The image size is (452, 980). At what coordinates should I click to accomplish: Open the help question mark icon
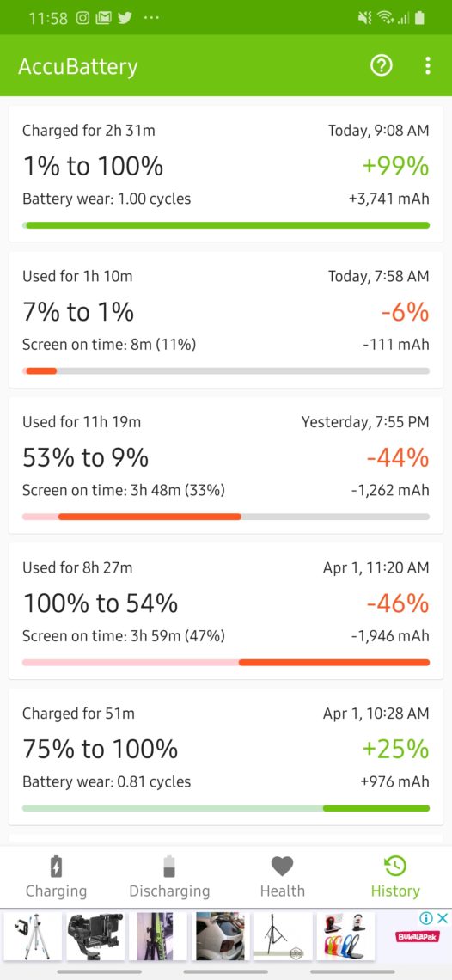coord(382,65)
